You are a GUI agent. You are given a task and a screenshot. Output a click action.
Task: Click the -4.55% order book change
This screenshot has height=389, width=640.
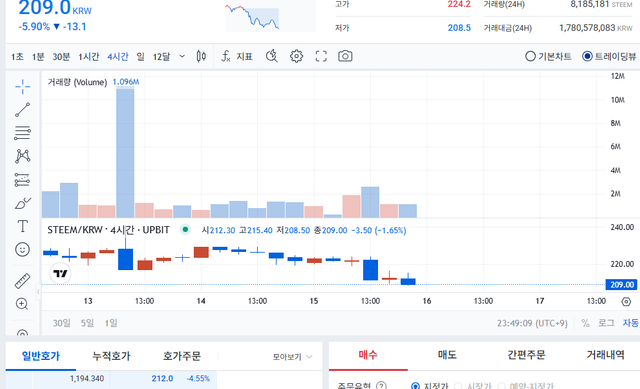198,378
